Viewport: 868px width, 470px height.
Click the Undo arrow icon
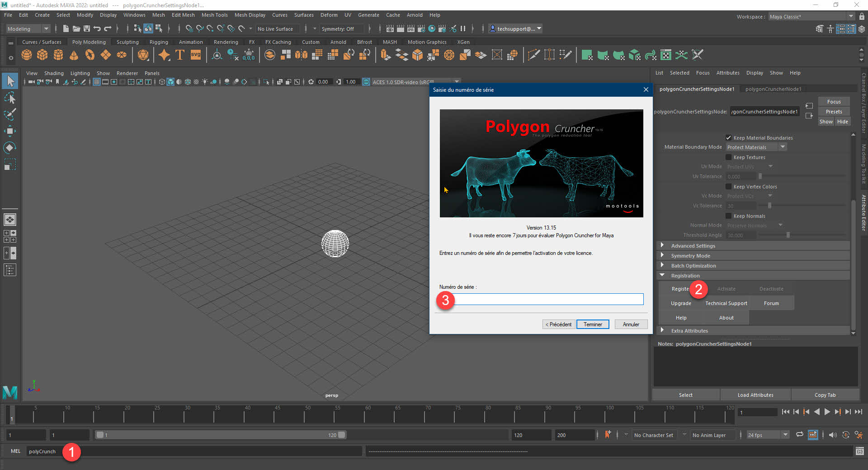[x=97, y=28]
